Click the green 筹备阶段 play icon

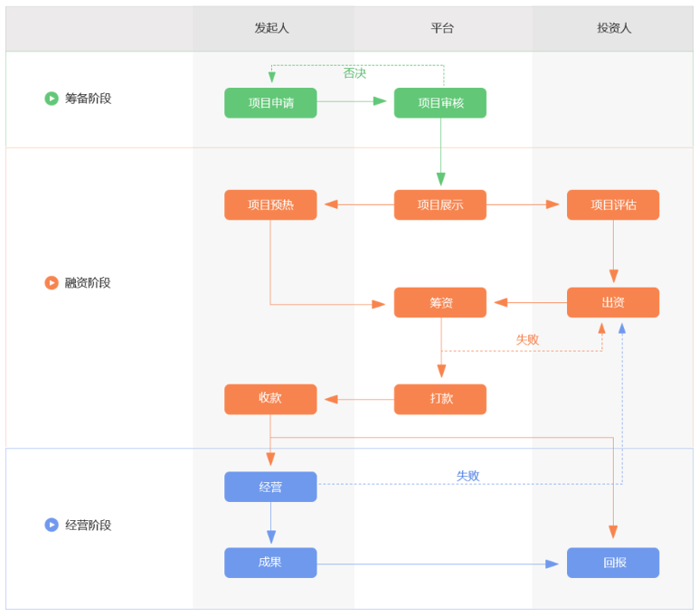coord(52,99)
